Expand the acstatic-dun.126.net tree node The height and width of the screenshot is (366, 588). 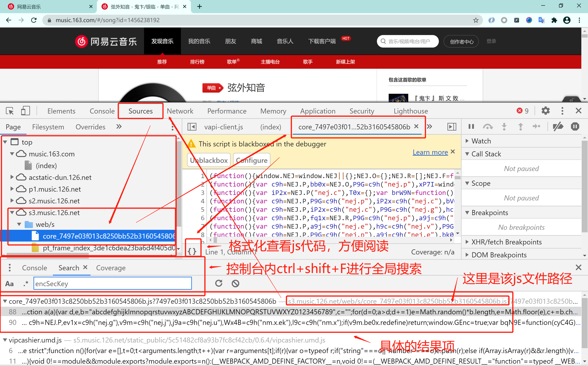12,177
